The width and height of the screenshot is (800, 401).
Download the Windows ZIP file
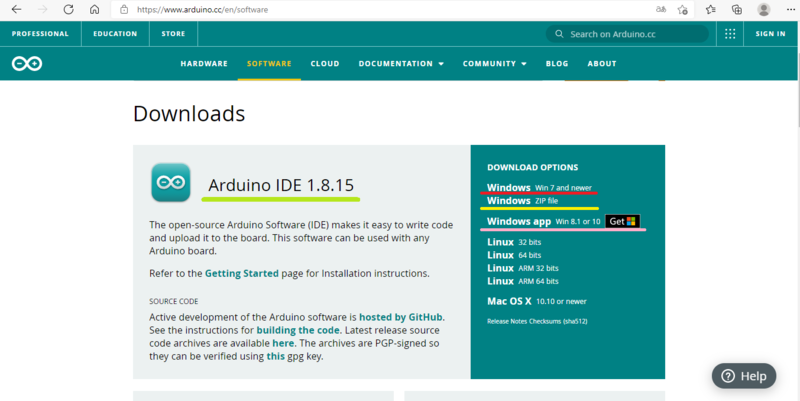coord(522,200)
